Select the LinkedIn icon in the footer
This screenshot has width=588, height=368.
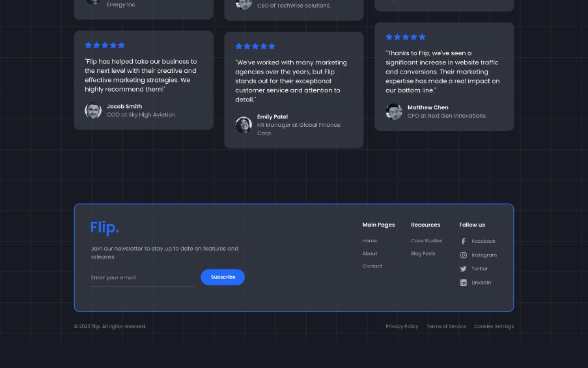click(463, 282)
